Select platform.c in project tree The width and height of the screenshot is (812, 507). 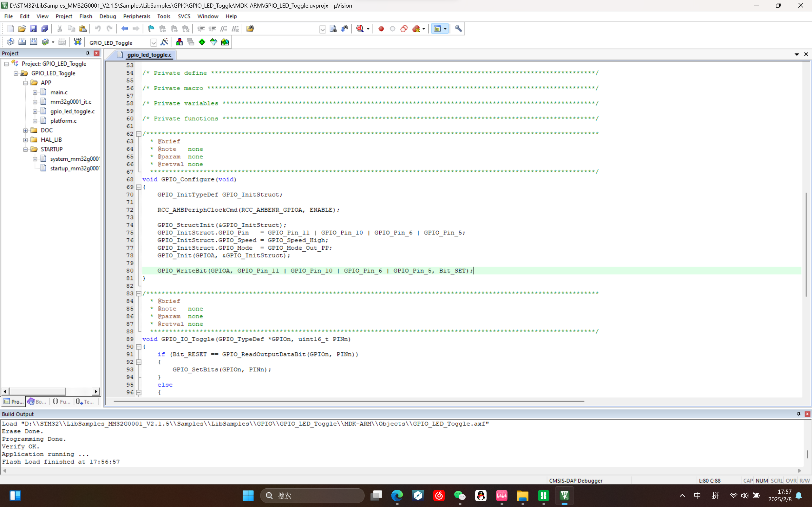click(x=63, y=121)
